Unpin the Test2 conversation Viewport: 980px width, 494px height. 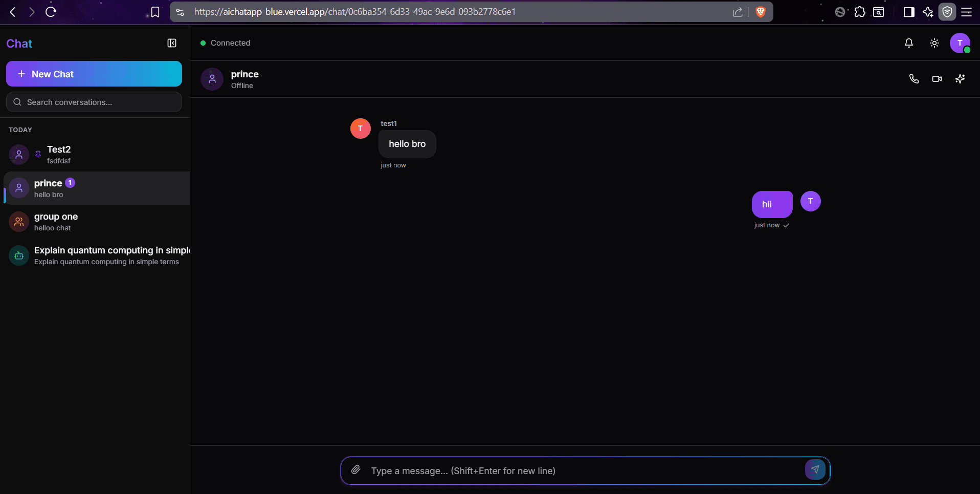click(37, 154)
